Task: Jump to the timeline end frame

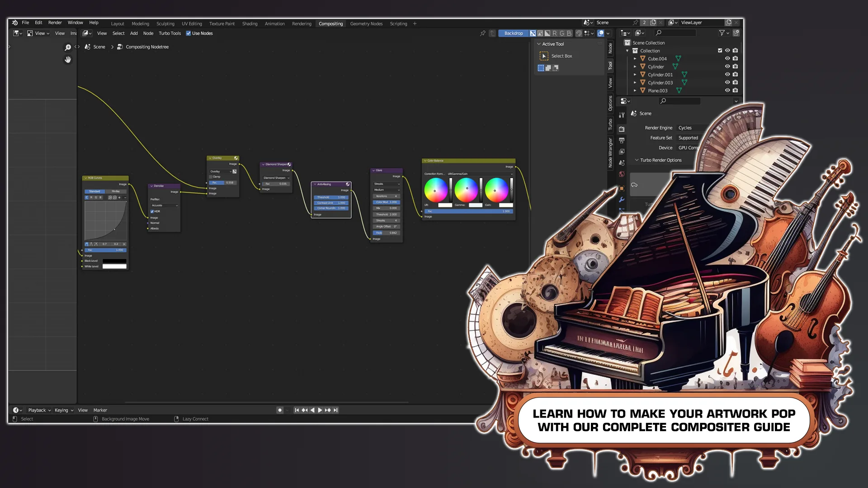Action: [335, 410]
